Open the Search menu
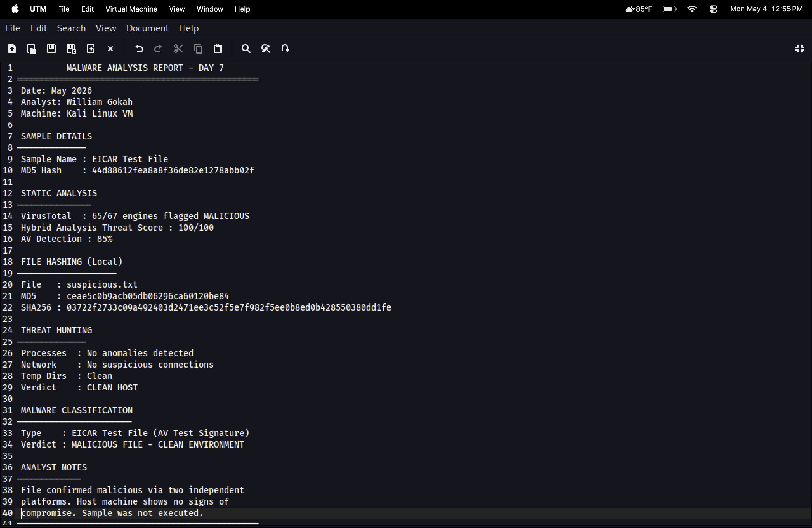The image size is (812, 528). click(71, 28)
